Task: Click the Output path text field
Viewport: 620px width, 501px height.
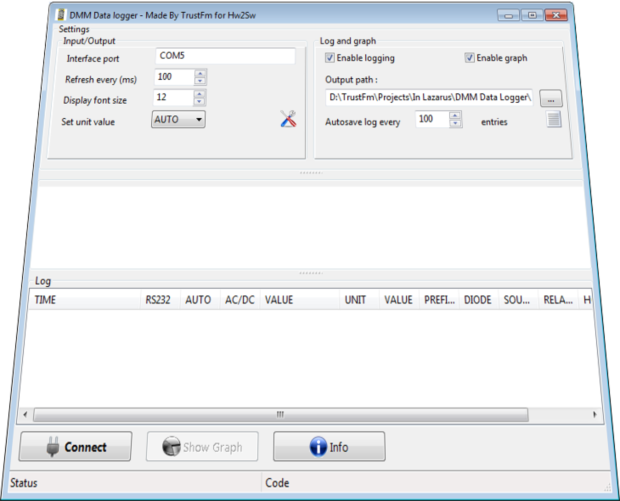Action: [x=429, y=97]
